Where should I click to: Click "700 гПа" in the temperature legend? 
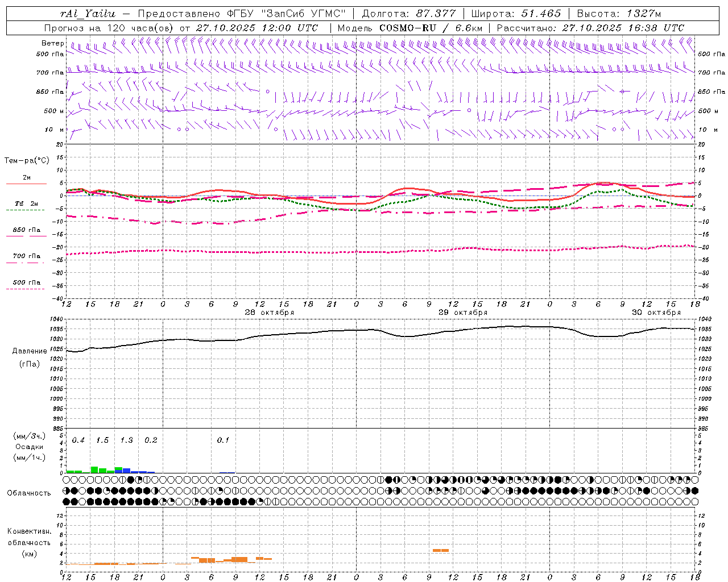(27, 256)
